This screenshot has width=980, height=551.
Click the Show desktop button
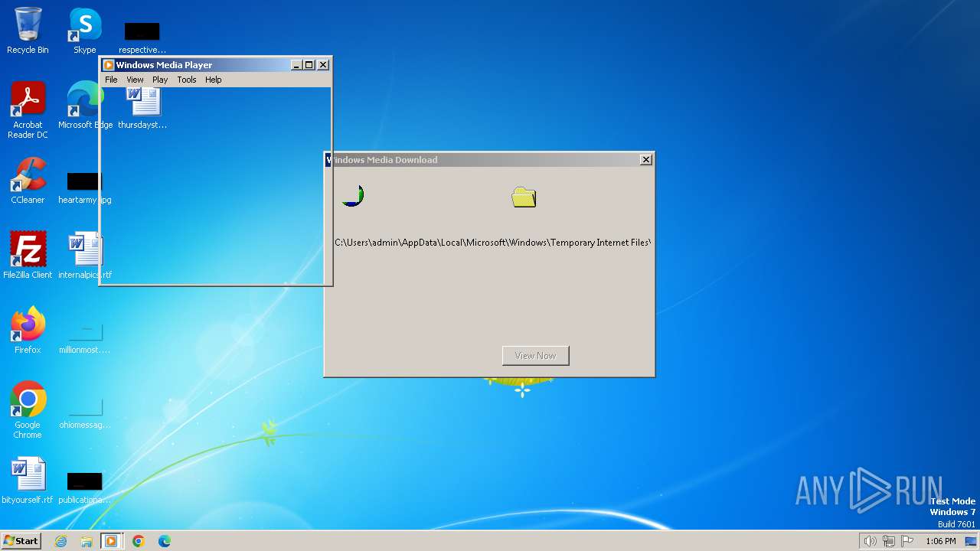pyautogui.click(x=971, y=541)
